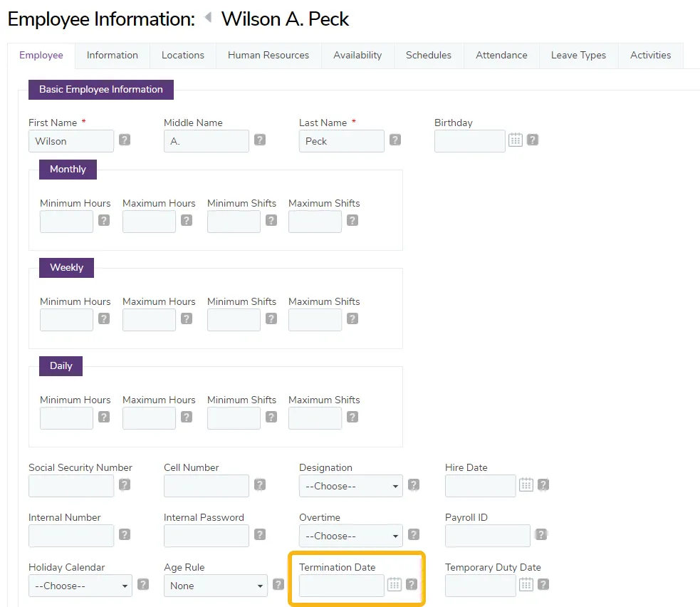Viewport: 700px width, 607px height.
Task: Click the Temporary Duty Date field
Action: tap(481, 586)
